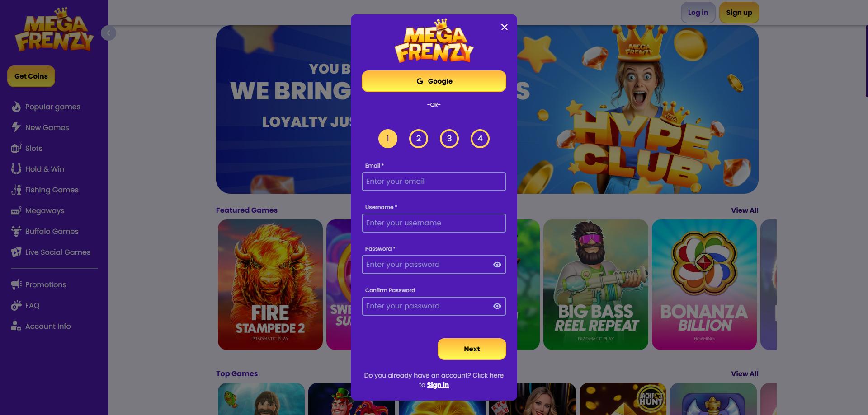This screenshot has height=415, width=868.
Task: Select Hold & Win horseshoe icon
Action: point(16,169)
